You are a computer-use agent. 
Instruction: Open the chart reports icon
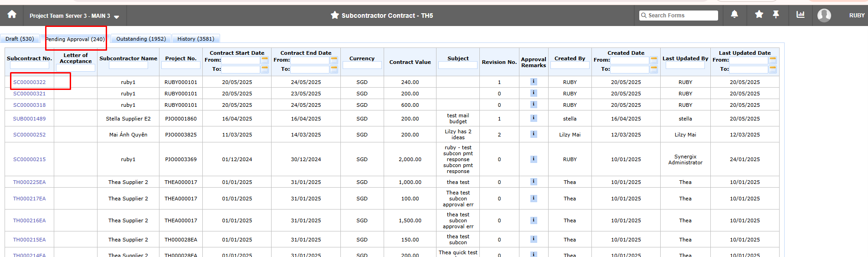click(801, 15)
